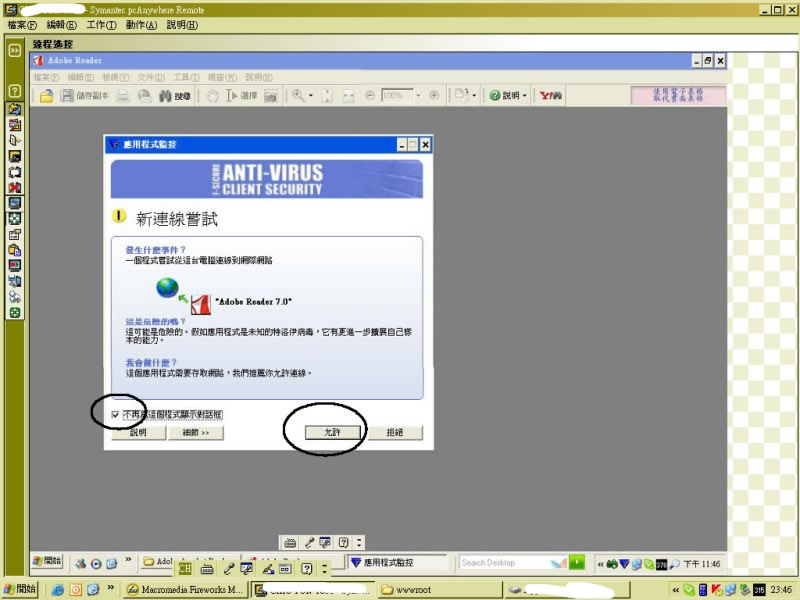Expand the local quick launch chevron

(110, 587)
